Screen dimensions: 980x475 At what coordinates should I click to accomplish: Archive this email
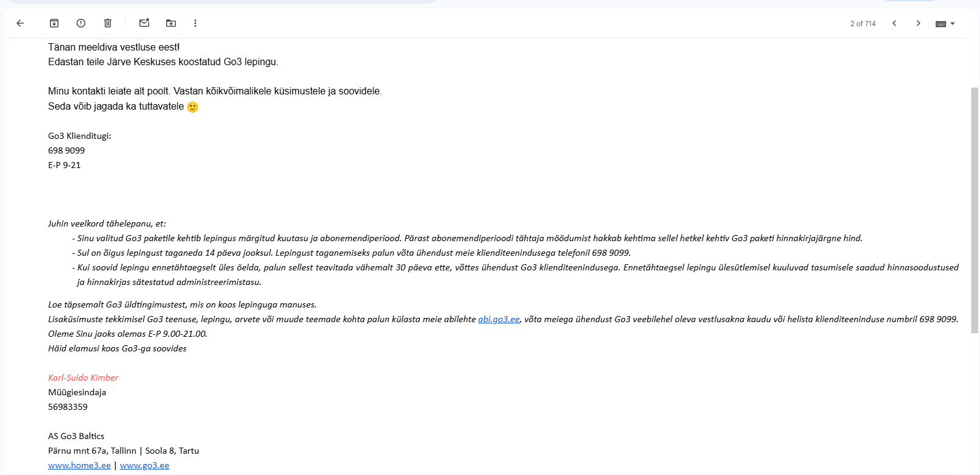click(54, 23)
